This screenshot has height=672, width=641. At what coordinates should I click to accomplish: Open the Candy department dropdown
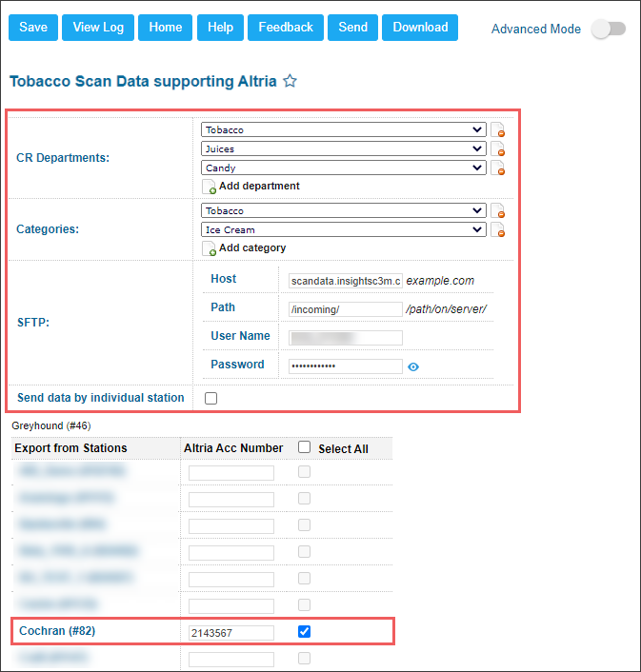[x=344, y=168]
